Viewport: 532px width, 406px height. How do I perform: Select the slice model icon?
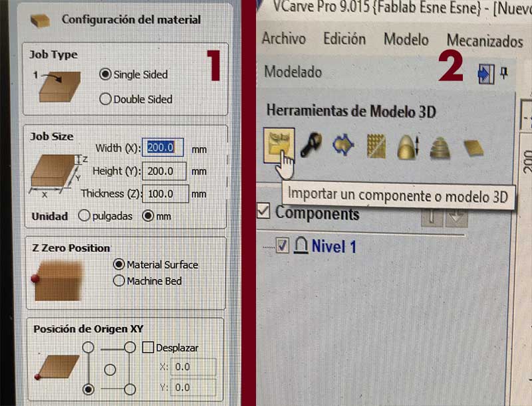(440, 147)
